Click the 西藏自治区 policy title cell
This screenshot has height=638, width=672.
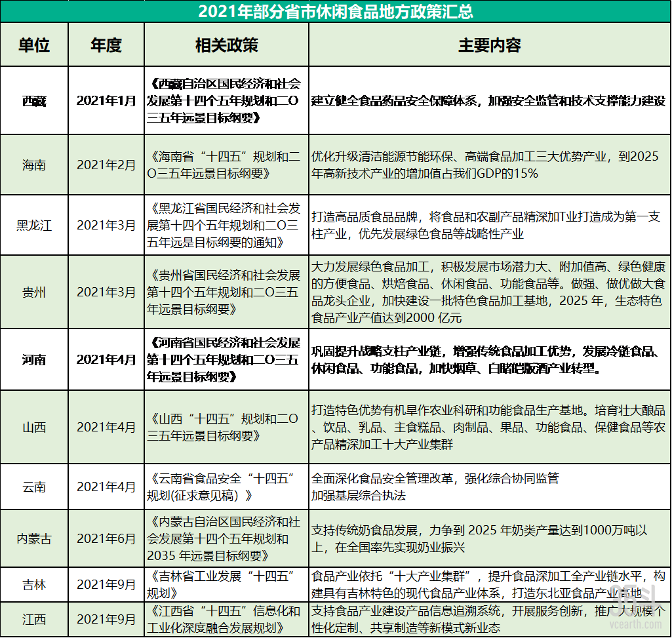click(x=226, y=101)
